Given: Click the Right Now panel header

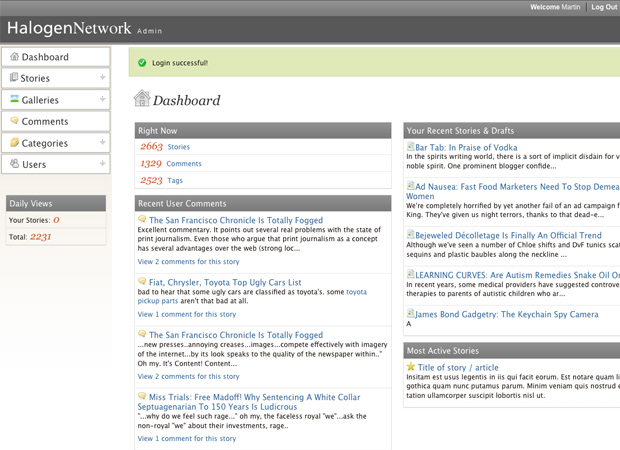Looking at the screenshot, I should point(263,130).
